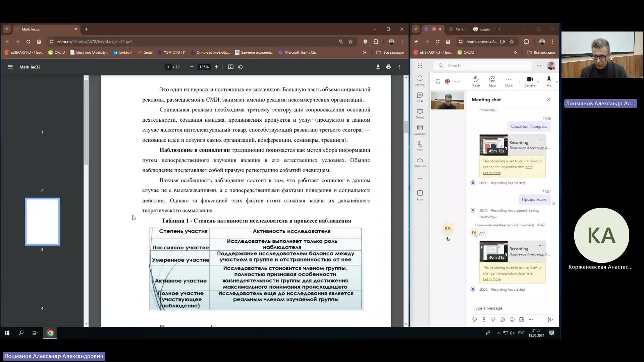The width and height of the screenshot is (644, 362).
Task: Switch to the Google search tab
Action: pyautogui.click(x=481, y=29)
